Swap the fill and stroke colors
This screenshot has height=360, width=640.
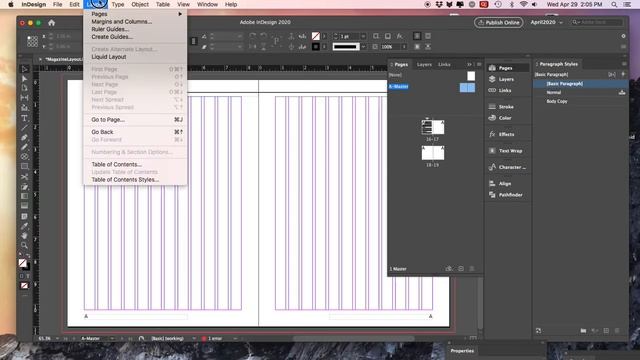[28, 256]
